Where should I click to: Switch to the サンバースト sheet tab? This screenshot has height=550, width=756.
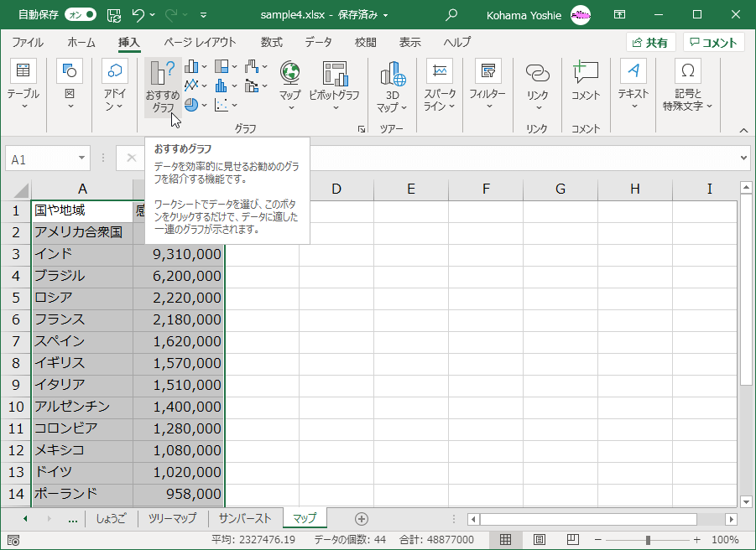tap(245, 518)
